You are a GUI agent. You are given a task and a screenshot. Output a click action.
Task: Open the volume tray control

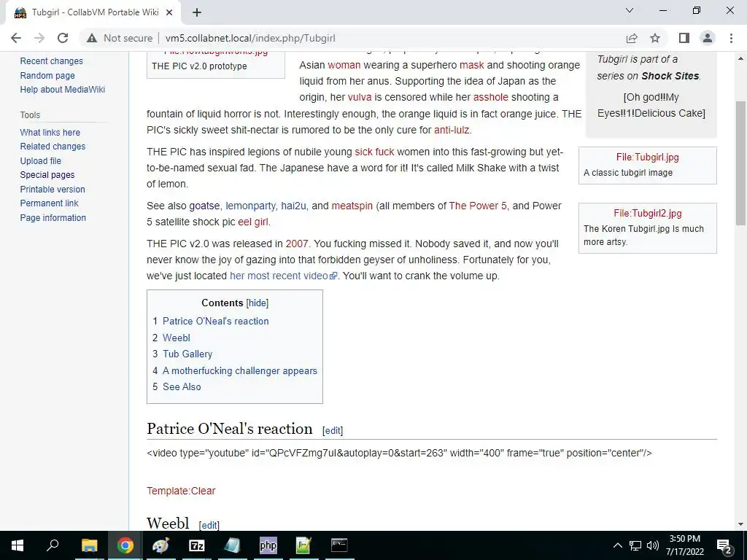653,545
